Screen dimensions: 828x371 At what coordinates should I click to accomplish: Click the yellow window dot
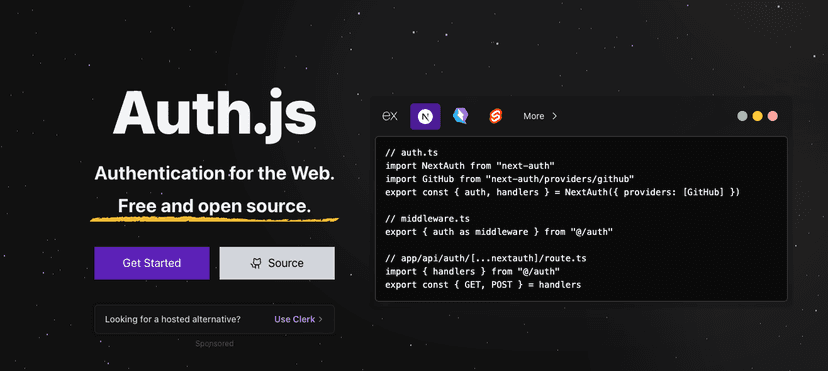pos(757,116)
